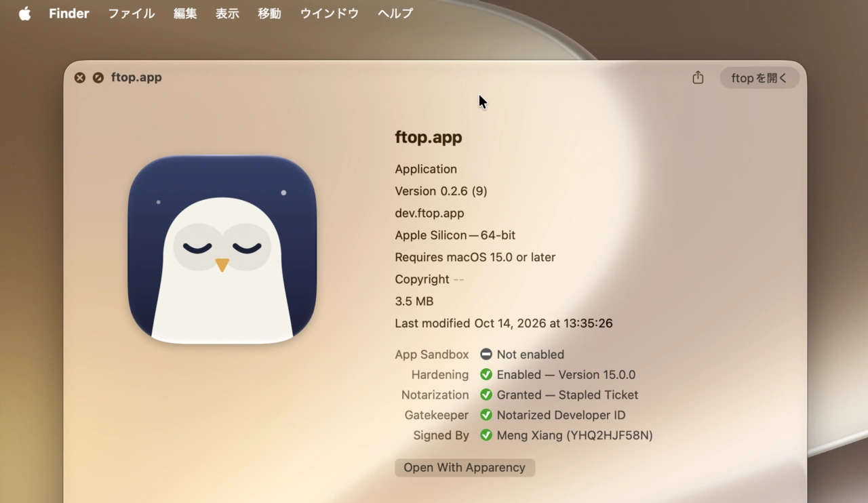Screen dimensions: 868x503
Task: Close the ftop.app preview window
Action: tap(80, 78)
